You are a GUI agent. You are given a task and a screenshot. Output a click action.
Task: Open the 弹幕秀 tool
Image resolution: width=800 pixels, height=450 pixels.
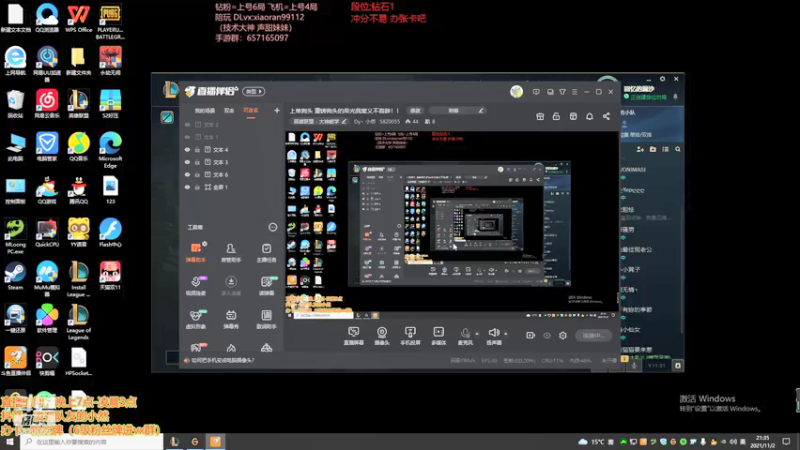pyautogui.click(x=231, y=319)
